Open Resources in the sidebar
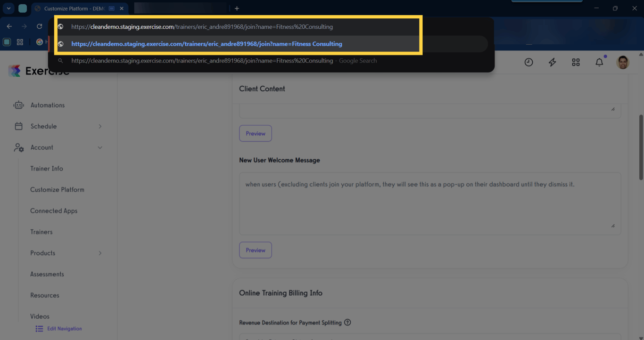Screen dimensions: 644x340 [x=45, y=295]
